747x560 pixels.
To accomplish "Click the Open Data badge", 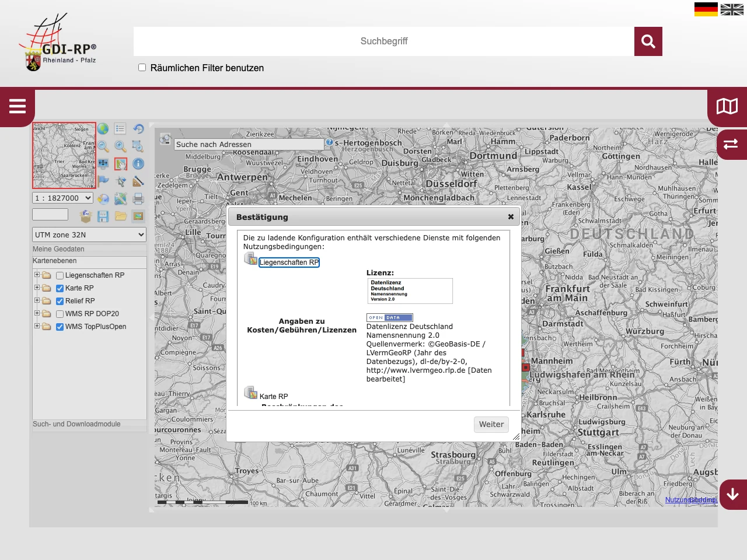I will [x=389, y=317].
